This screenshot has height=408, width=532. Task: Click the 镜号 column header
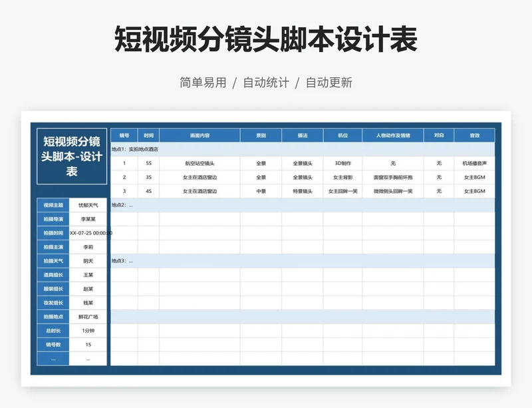coord(124,135)
